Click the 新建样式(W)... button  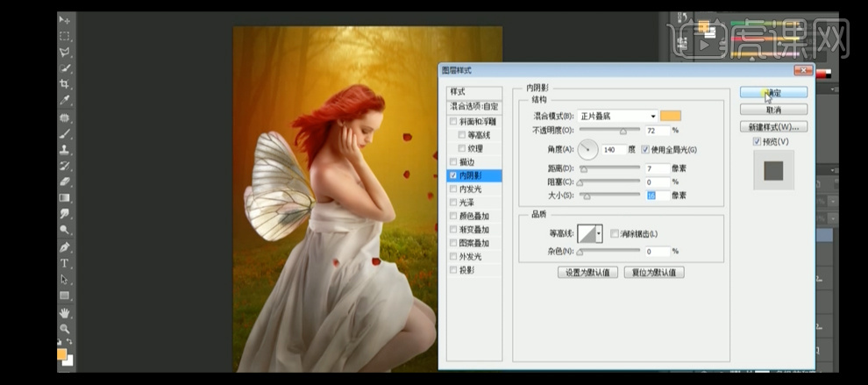point(773,127)
